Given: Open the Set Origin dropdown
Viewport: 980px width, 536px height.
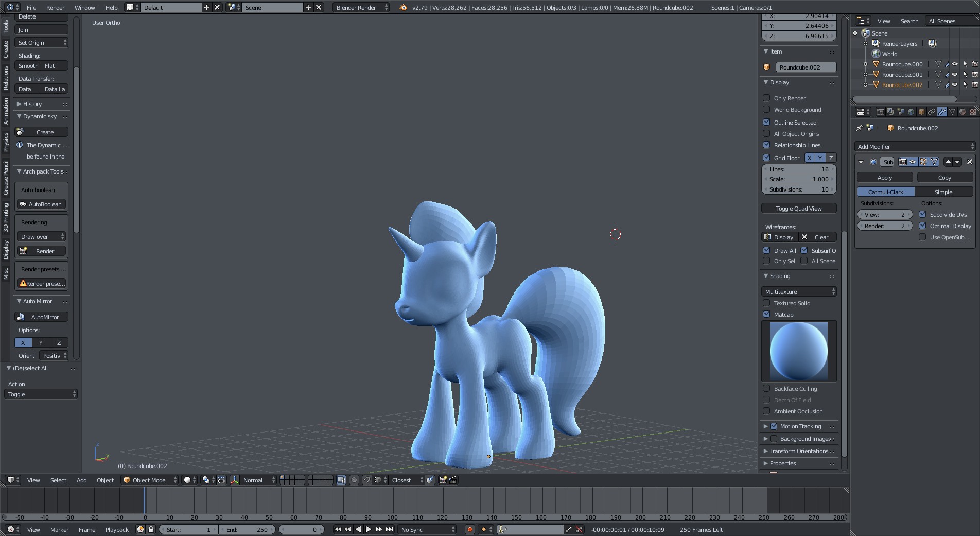Looking at the screenshot, I should [41, 43].
